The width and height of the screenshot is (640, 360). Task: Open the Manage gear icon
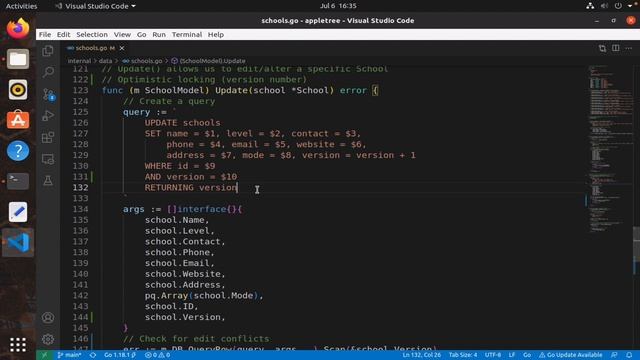[48, 339]
